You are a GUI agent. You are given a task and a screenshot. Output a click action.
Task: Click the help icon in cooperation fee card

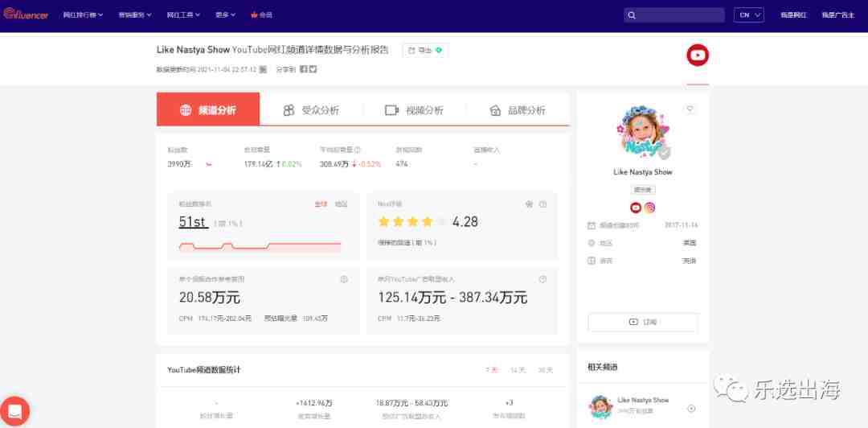[344, 279]
